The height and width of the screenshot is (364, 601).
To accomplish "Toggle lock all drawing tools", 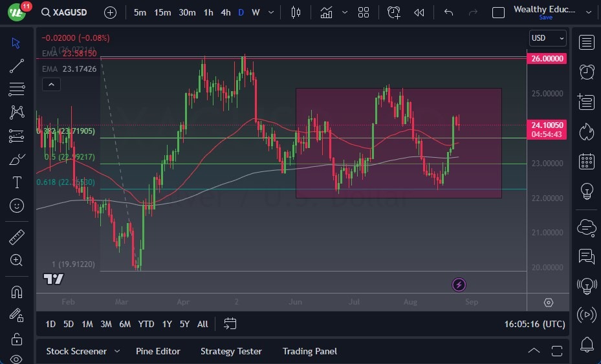I will (x=17, y=339).
